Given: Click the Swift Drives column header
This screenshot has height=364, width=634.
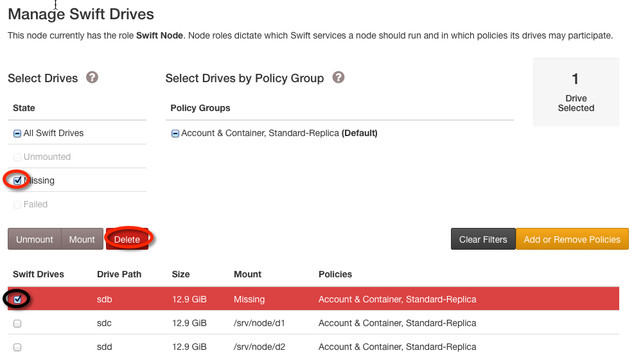Looking at the screenshot, I should (x=39, y=274).
